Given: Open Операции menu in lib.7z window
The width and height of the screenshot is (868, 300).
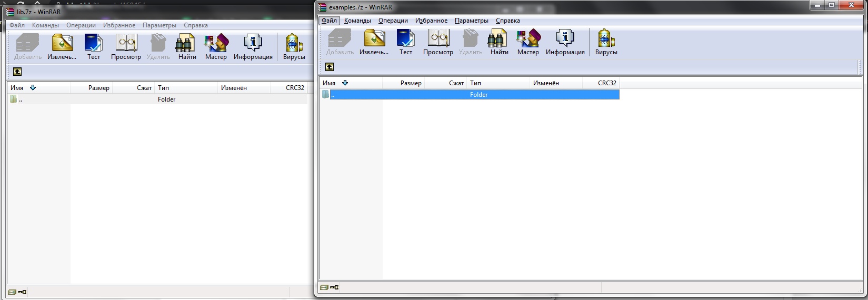Looking at the screenshot, I should (81, 25).
